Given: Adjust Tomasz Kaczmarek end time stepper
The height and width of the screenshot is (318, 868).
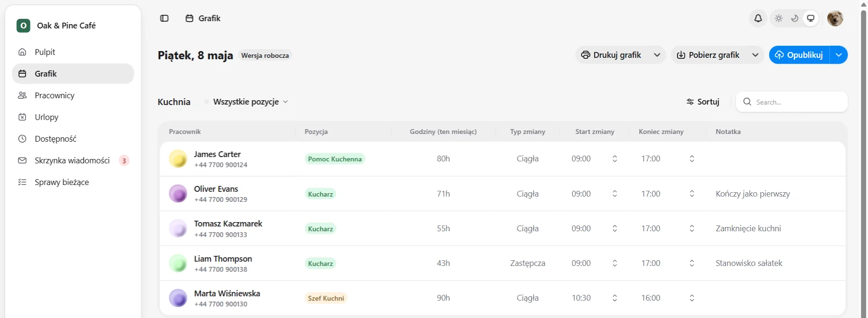Looking at the screenshot, I should pos(692,228).
